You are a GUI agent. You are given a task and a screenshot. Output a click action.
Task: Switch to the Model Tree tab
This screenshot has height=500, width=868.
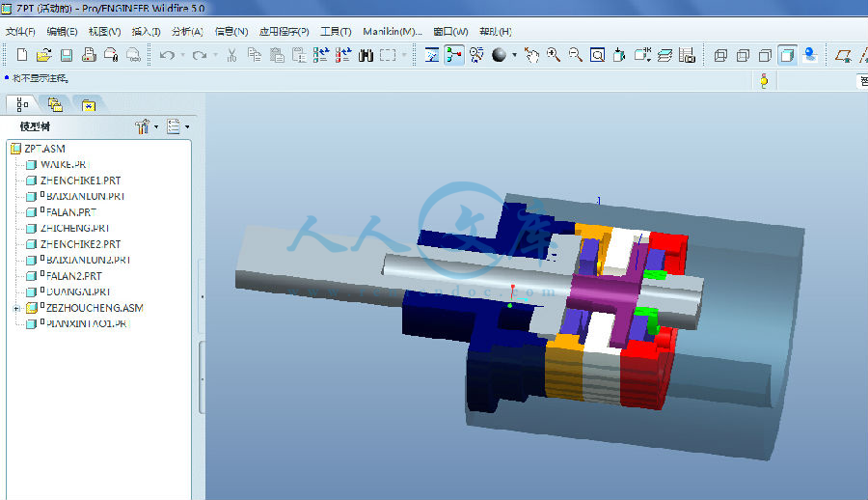click(x=22, y=104)
